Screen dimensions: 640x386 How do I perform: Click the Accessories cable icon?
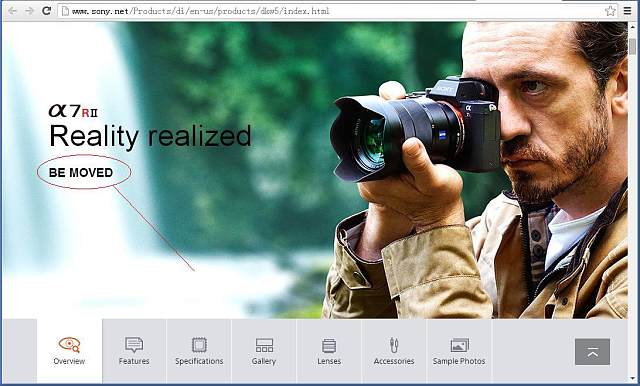coord(393,345)
